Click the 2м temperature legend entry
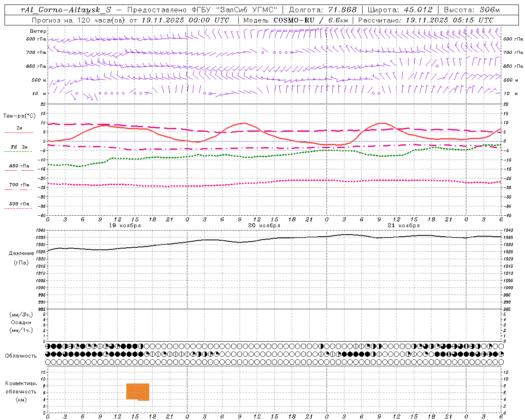This screenshot has width=525, height=420. click(x=19, y=128)
